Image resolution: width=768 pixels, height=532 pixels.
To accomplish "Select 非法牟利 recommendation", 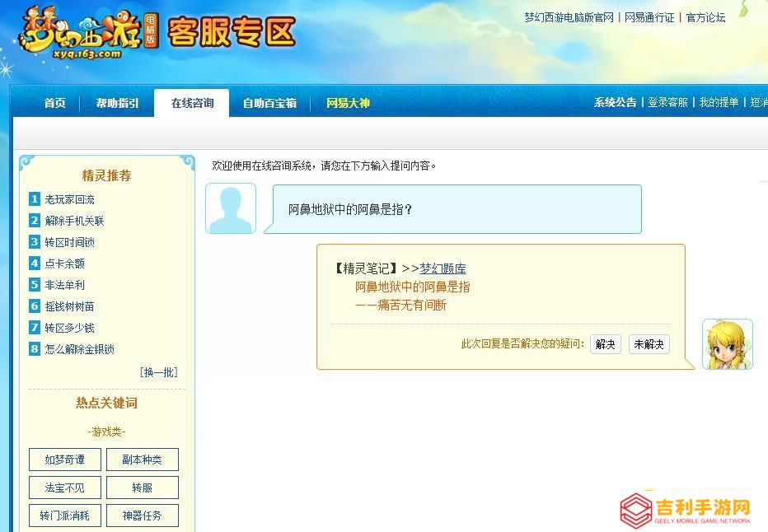I will click(x=64, y=285).
